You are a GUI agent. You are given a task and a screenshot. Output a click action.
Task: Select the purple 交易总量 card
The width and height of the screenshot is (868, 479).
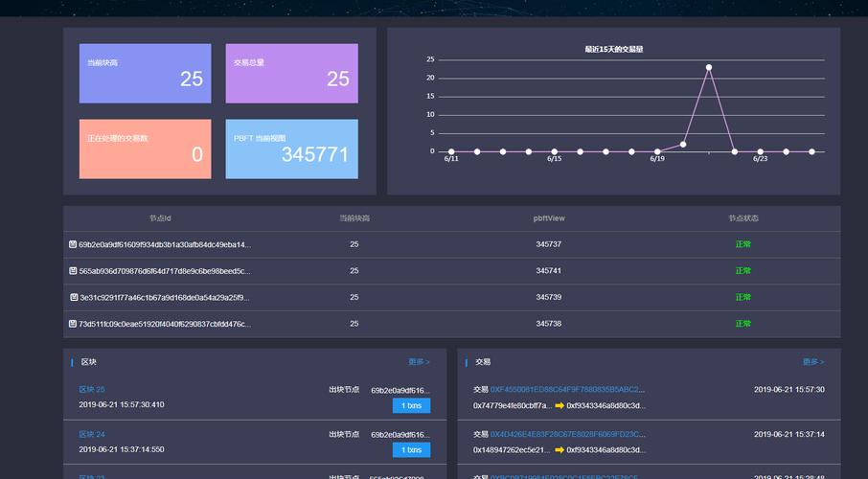(291, 74)
